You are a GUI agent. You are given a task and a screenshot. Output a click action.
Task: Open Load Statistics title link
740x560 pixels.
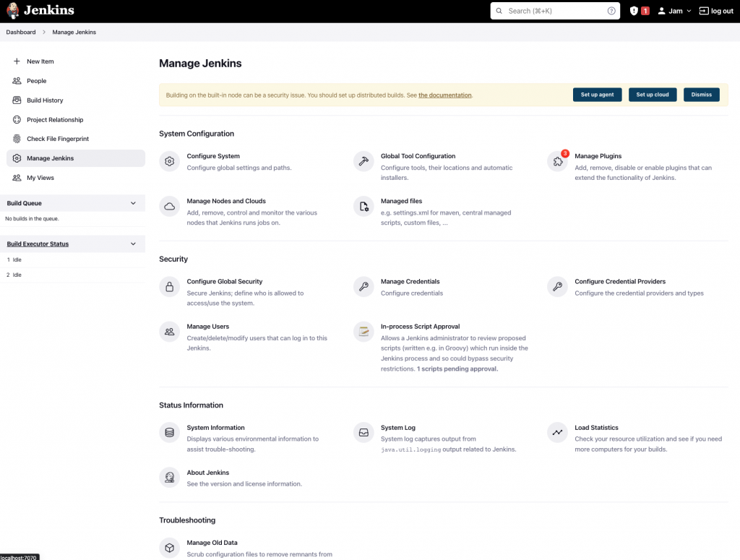596,428
